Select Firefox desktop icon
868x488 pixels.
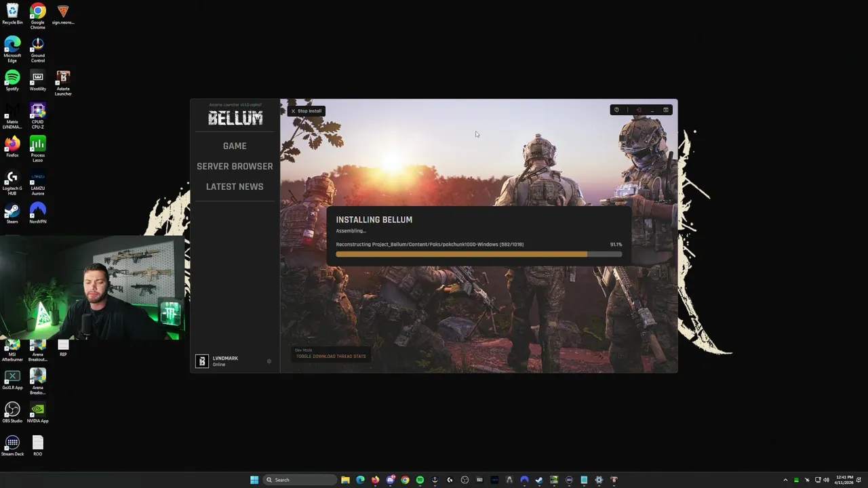(12, 147)
